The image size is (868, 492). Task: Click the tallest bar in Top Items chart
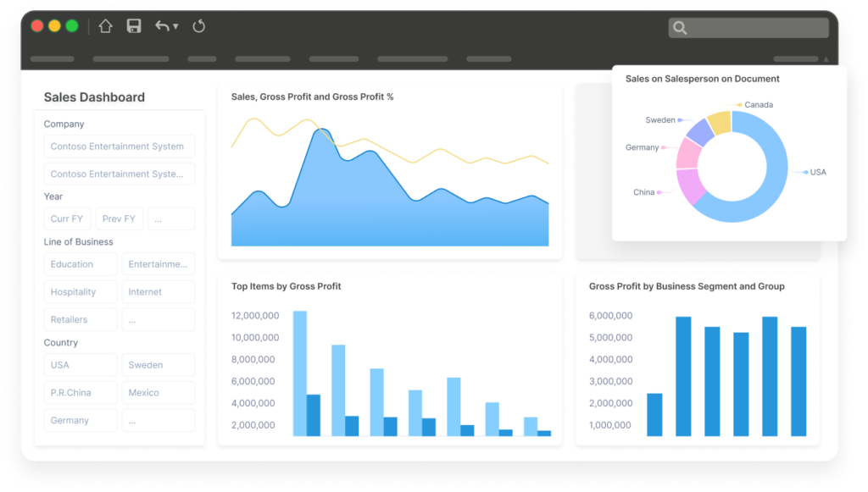(298, 371)
